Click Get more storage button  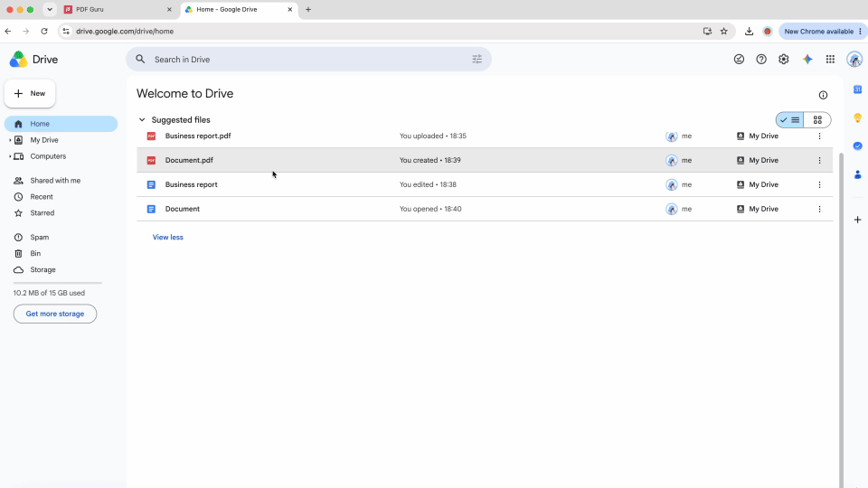coord(55,314)
